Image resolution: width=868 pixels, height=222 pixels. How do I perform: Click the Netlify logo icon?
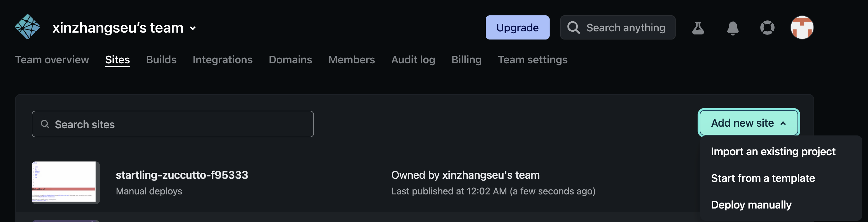tap(27, 27)
